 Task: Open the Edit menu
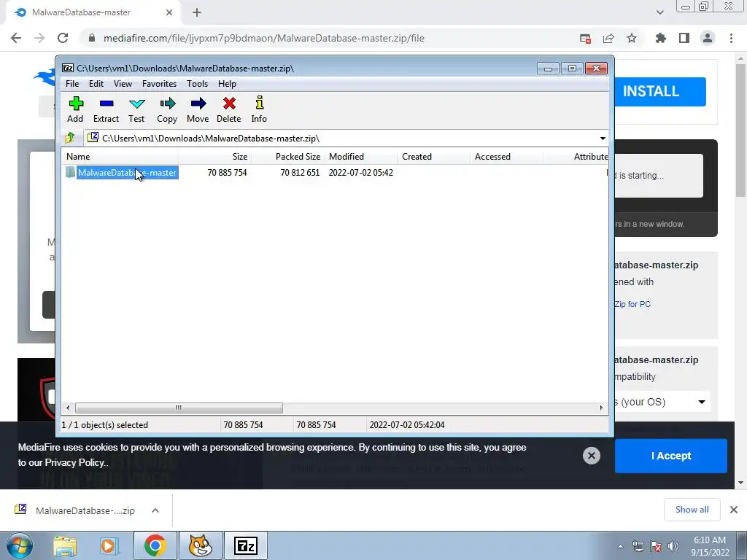click(96, 84)
